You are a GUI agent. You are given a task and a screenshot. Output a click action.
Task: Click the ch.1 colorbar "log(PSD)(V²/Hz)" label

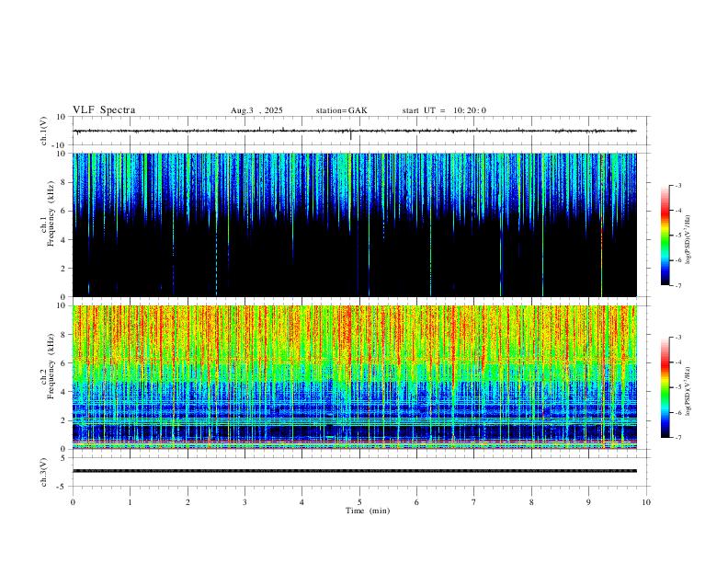click(688, 239)
